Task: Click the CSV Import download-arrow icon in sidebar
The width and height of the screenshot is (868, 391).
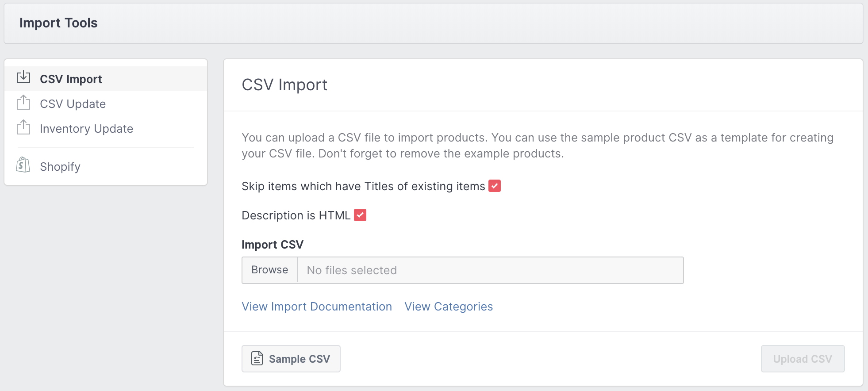Action: 23,77
